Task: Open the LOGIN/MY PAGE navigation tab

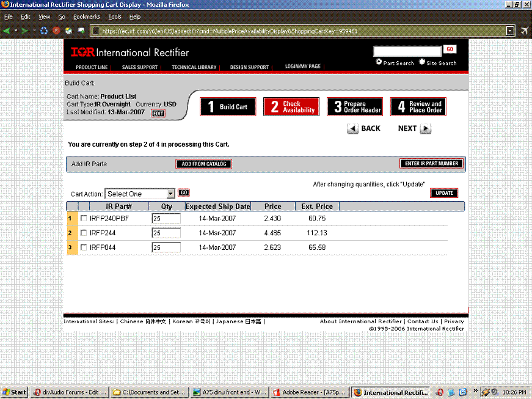Action: pos(302,66)
